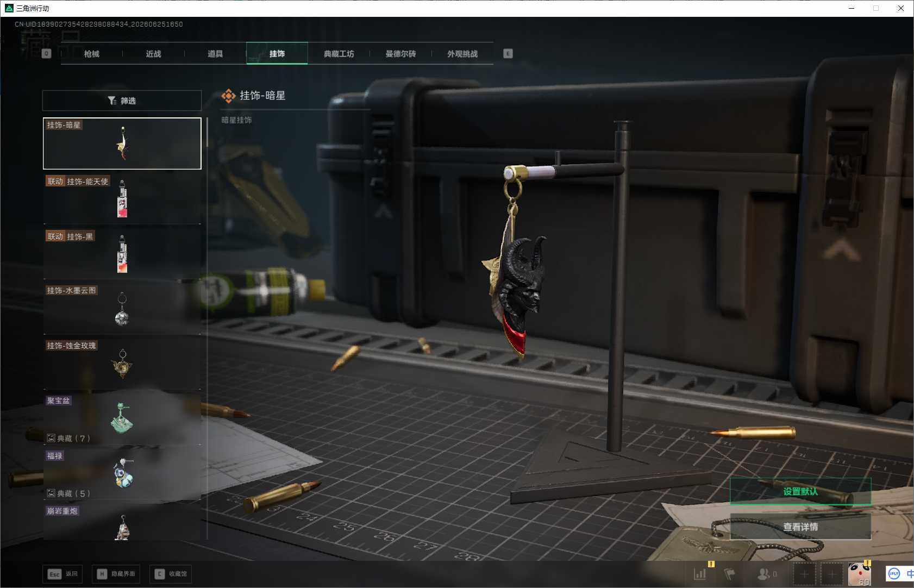Select the 崩岩重炮 charm item

[122, 522]
